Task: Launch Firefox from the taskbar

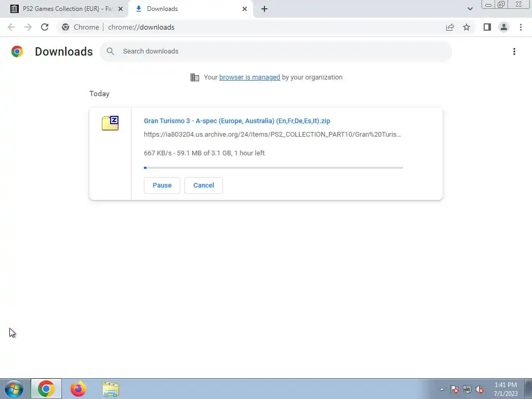Action: (x=78, y=389)
